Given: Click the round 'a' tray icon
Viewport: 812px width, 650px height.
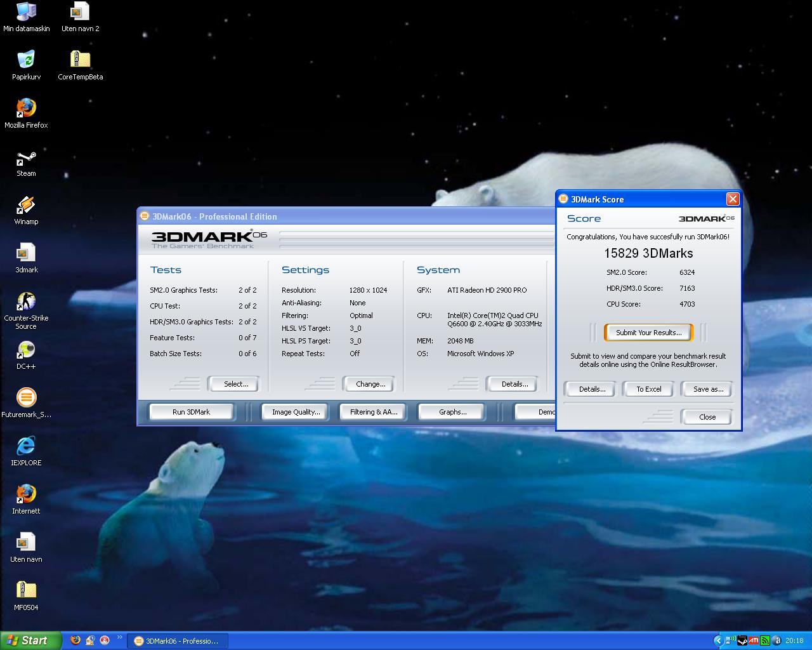Looking at the screenshot, I should [x=776, y=640].
